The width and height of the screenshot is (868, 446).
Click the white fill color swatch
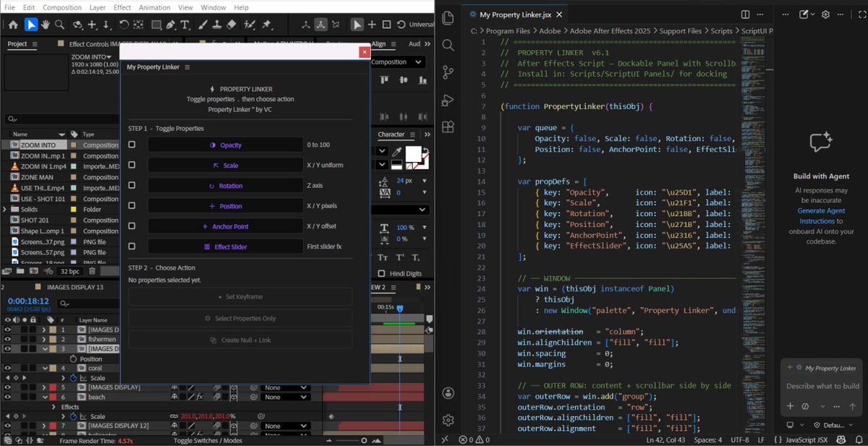412,153
